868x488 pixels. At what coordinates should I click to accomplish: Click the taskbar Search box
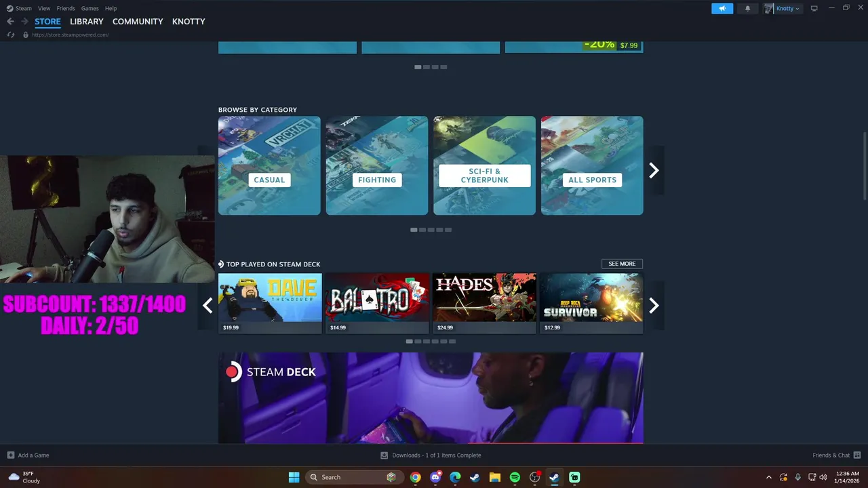pyautogui.click(x=355, y=477)
